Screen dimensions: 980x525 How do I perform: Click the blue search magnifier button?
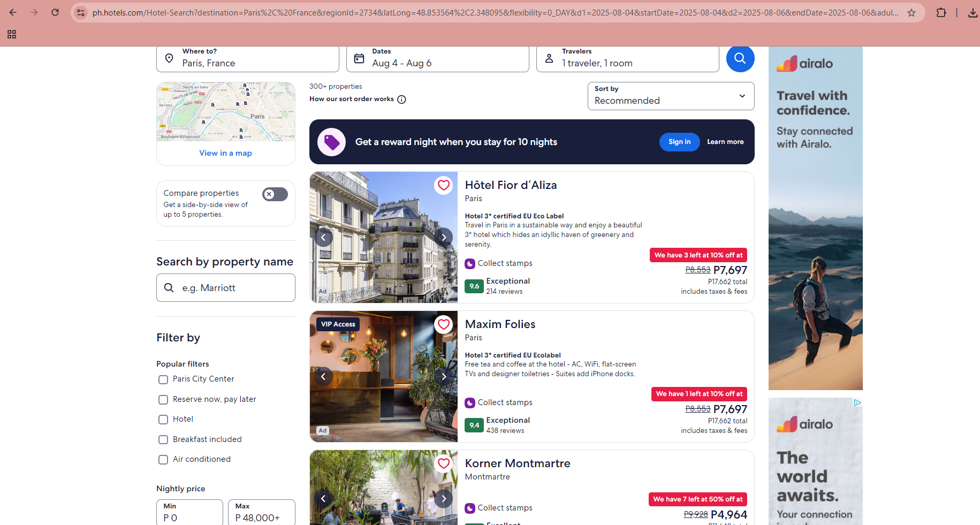[x=740, y=58]
